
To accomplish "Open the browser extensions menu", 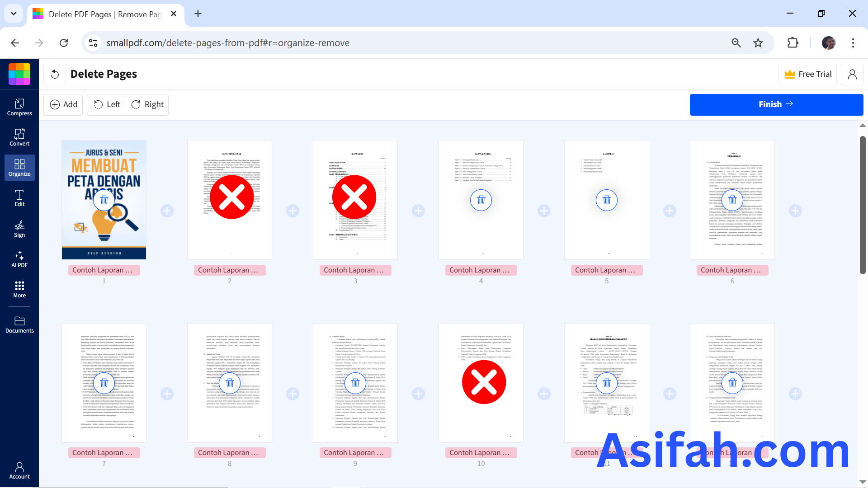I will pos(793,43).
